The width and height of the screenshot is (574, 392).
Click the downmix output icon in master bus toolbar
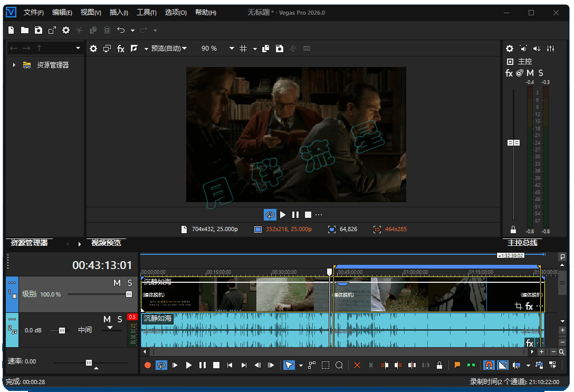click(x=537, y=49)
